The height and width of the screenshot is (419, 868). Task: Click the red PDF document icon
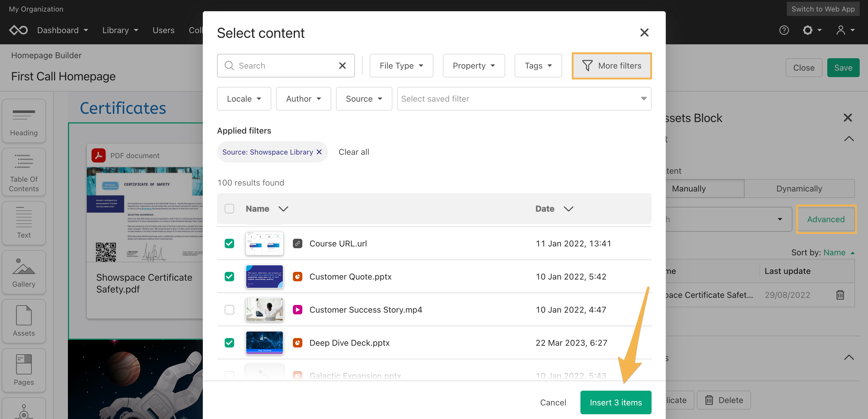[98, 155]
